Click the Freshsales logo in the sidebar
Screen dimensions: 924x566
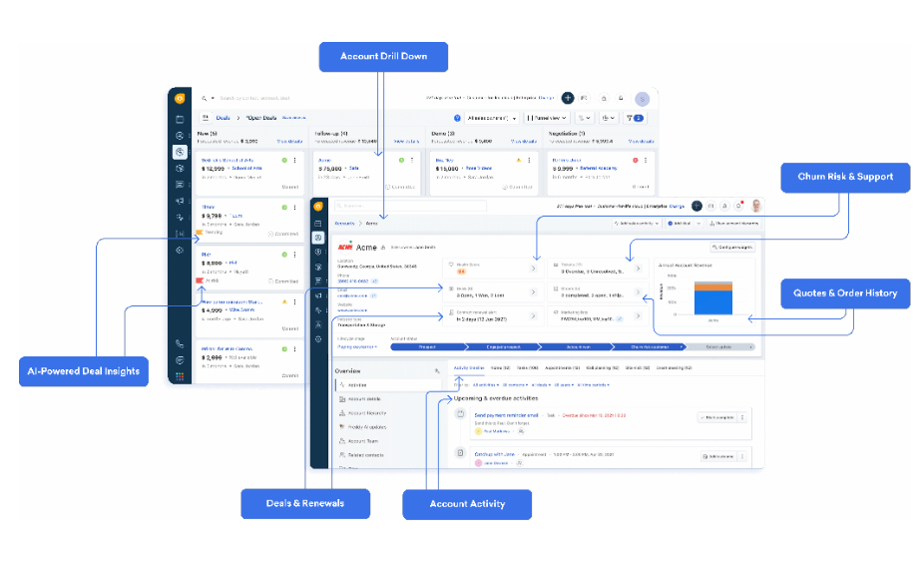[x=180, y=98]
